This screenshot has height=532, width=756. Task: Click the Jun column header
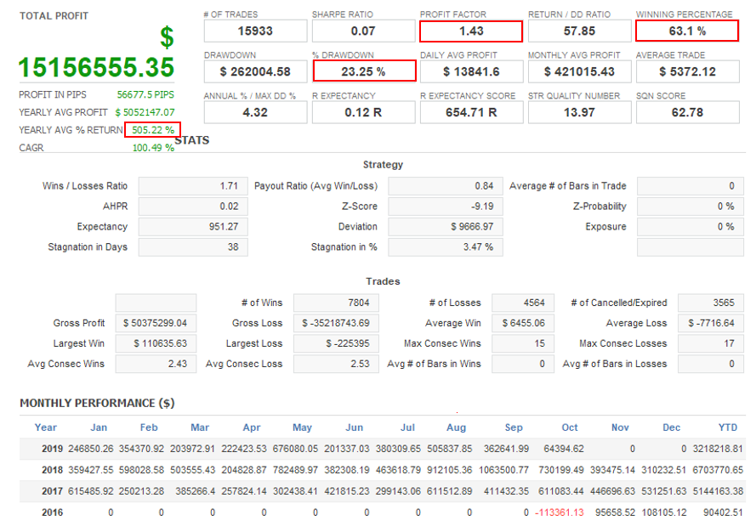(x=355, y=427)
